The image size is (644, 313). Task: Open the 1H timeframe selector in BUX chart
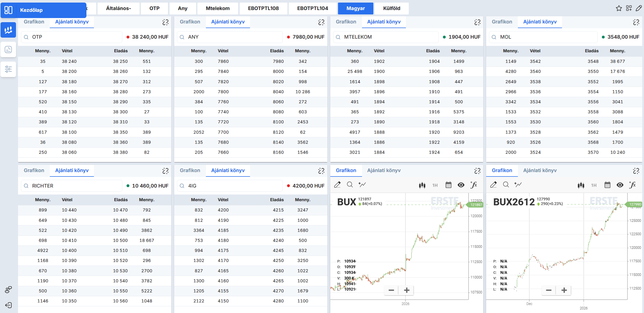click(x=435, y=185)
